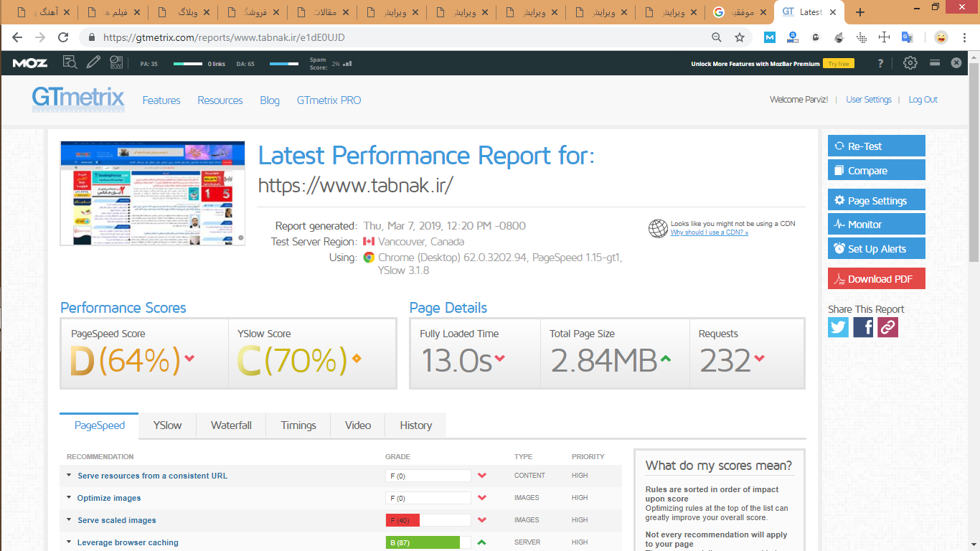The height and width of the screenshot is (551, 980).
Task: Reload the current page
Action: (63, 37)
